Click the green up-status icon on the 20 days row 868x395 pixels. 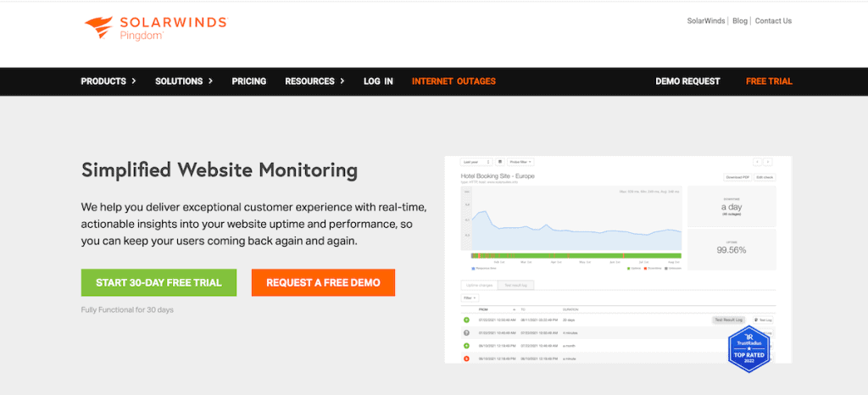click(x=466, y=320)
